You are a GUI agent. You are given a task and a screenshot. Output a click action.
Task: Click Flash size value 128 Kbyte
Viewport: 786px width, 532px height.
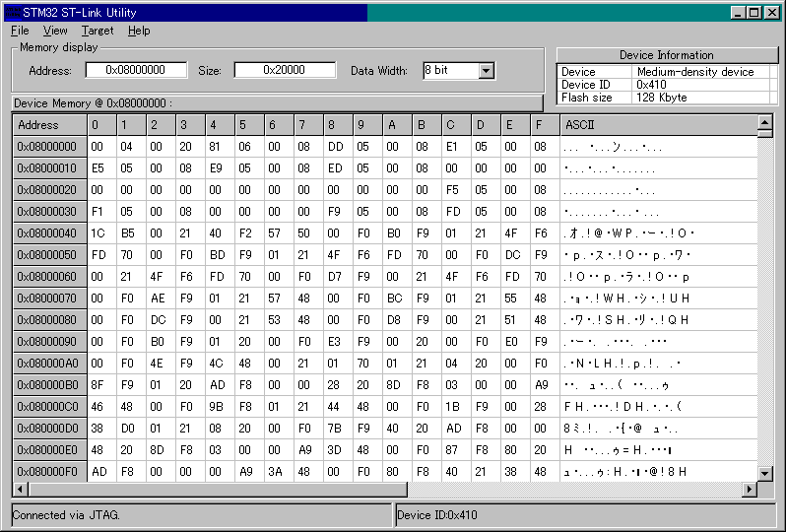662,98
